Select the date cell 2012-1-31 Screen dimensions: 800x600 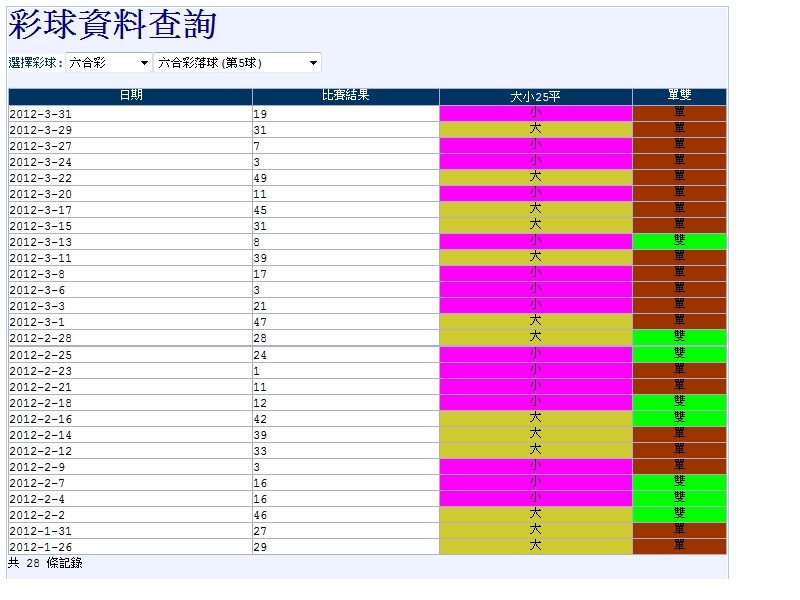tap(41, 530)
